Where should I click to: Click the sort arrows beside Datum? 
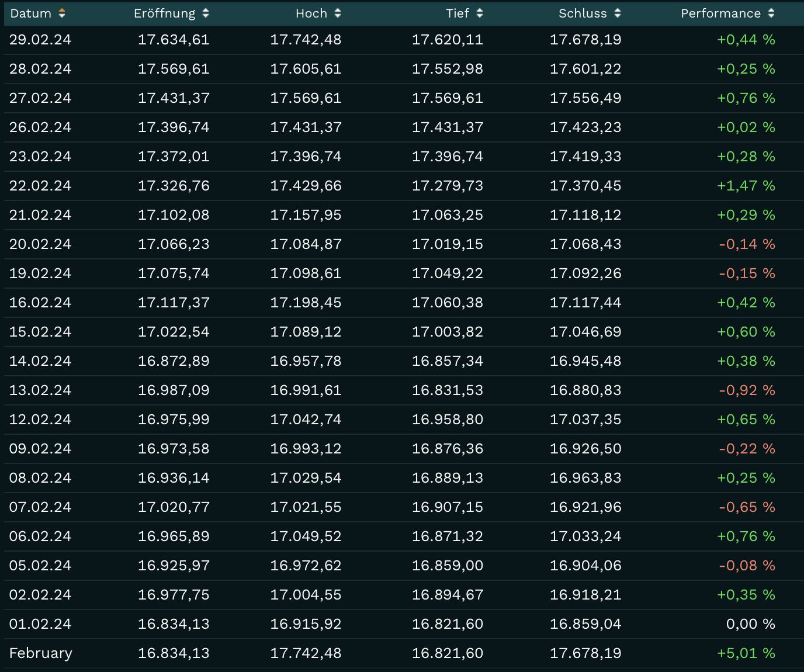(62, 13)
